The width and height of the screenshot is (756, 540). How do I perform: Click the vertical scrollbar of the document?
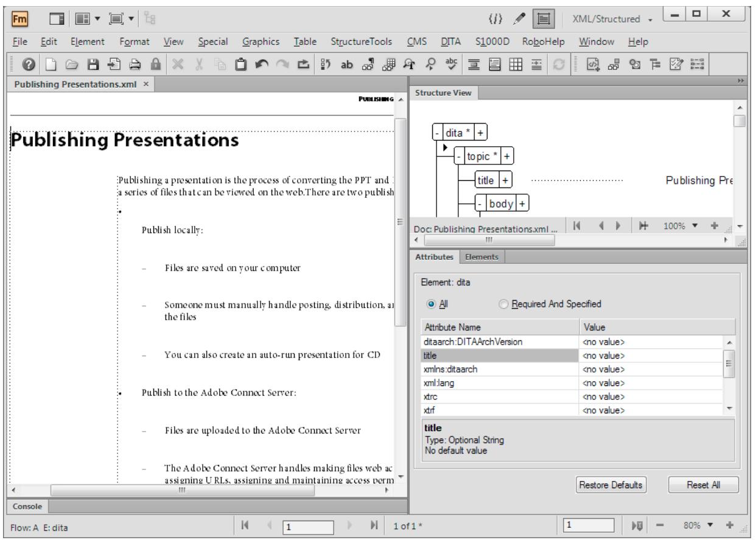[x=400, y=220]
